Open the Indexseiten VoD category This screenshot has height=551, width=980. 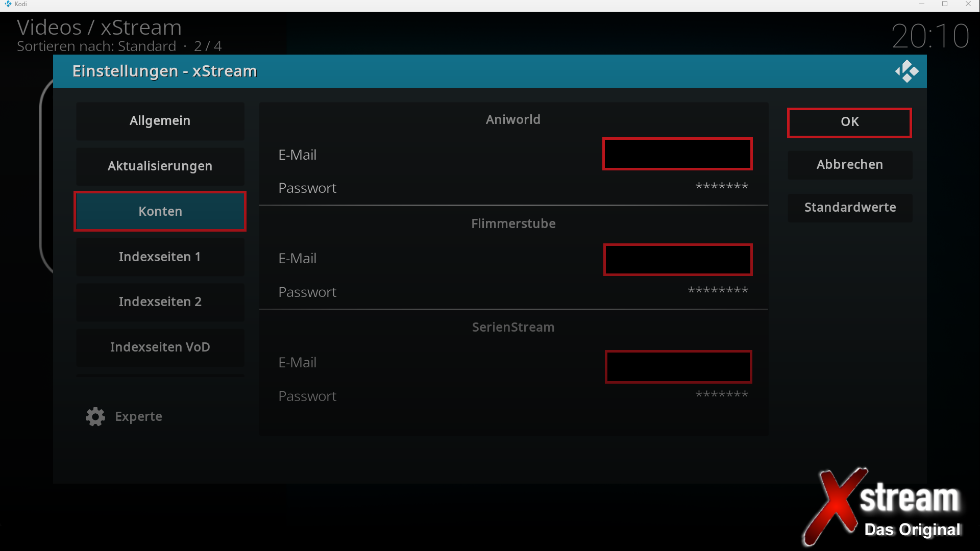(x=160, y=347)
